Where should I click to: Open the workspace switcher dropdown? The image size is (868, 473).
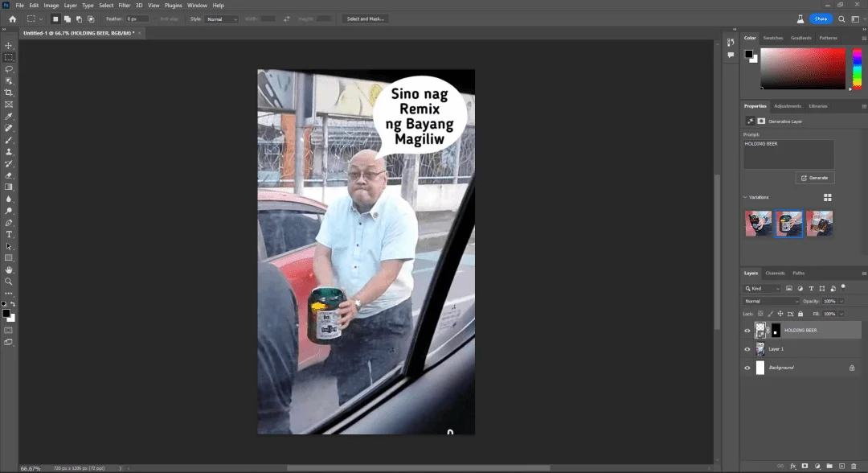(x=857, y=19)
